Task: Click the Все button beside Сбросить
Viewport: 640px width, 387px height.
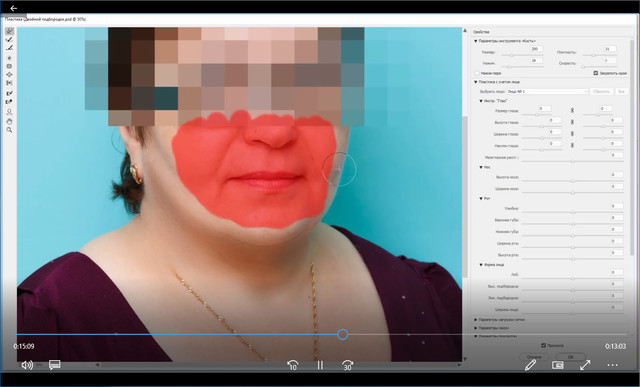Action: click(x=621, y=91)
